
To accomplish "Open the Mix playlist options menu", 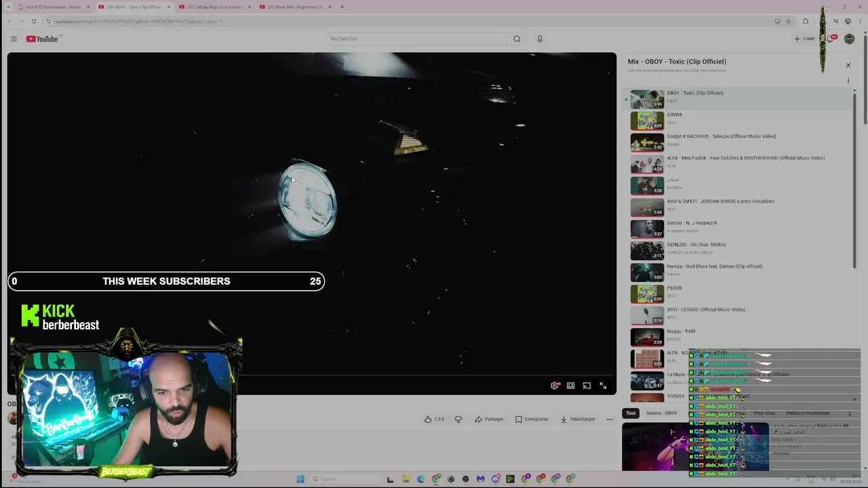I will tap(848, 81).
